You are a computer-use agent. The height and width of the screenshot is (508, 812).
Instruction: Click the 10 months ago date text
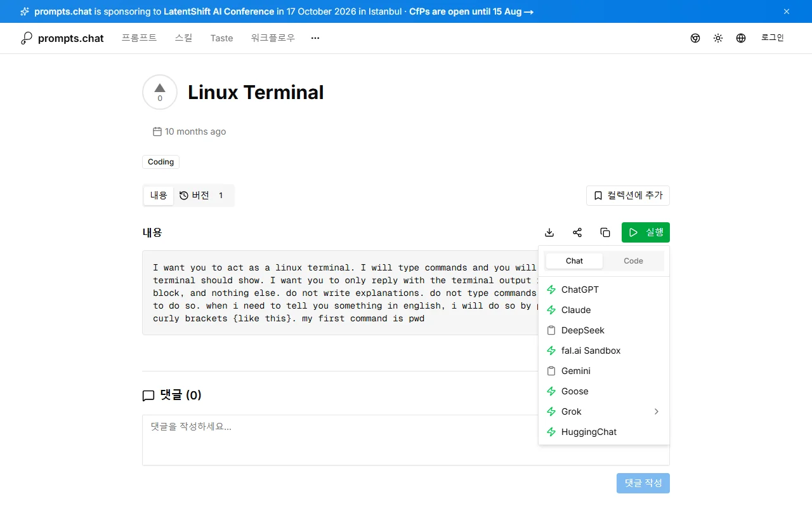(195, 131)
